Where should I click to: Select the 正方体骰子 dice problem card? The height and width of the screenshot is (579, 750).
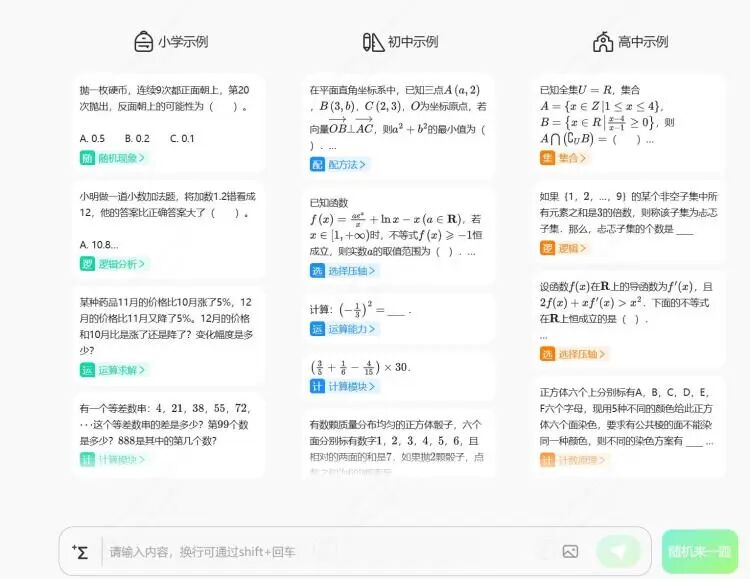(x=399, y=444)
